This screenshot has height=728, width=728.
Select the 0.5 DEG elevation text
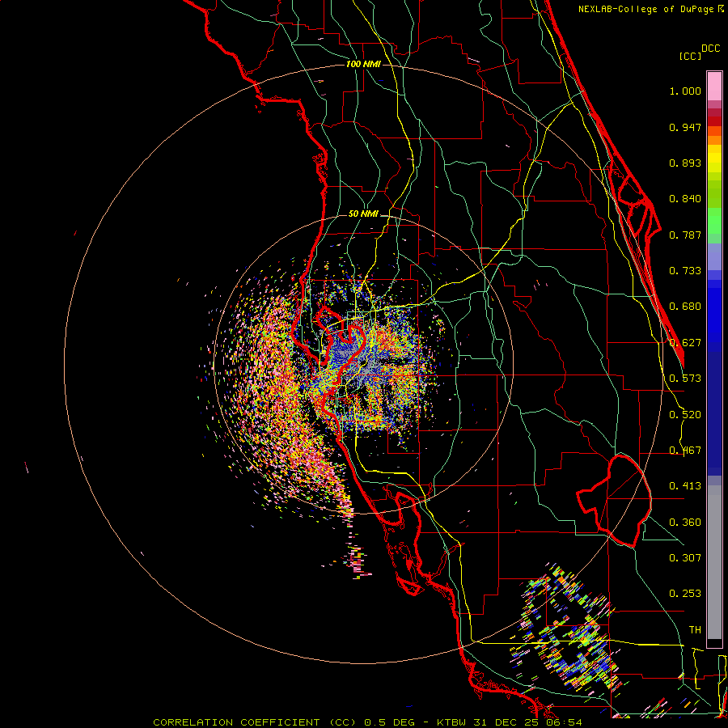390,722
